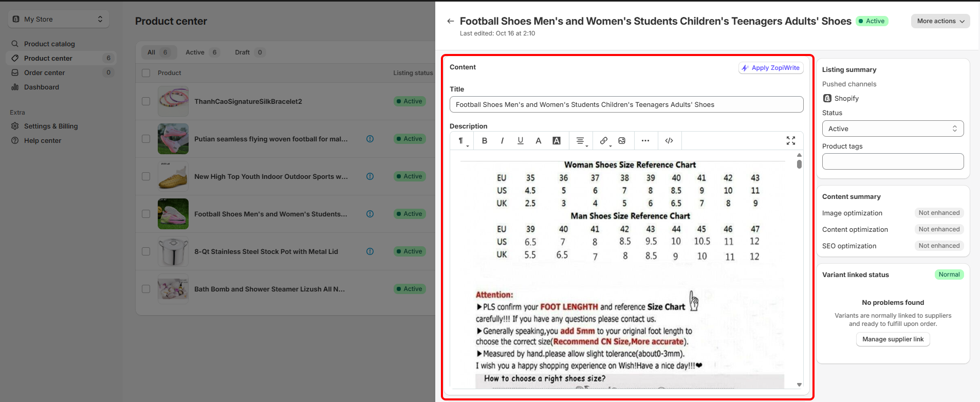Click the Manage supplier link button
The width and height of the screenshot is (980, 402).
pyautogui.click(x=893, y=339)
